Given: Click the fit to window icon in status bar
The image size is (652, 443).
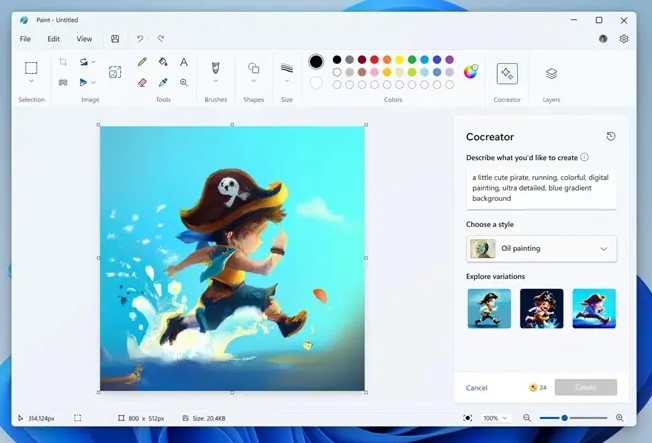Looking at the screenshot, I should 467,418.
